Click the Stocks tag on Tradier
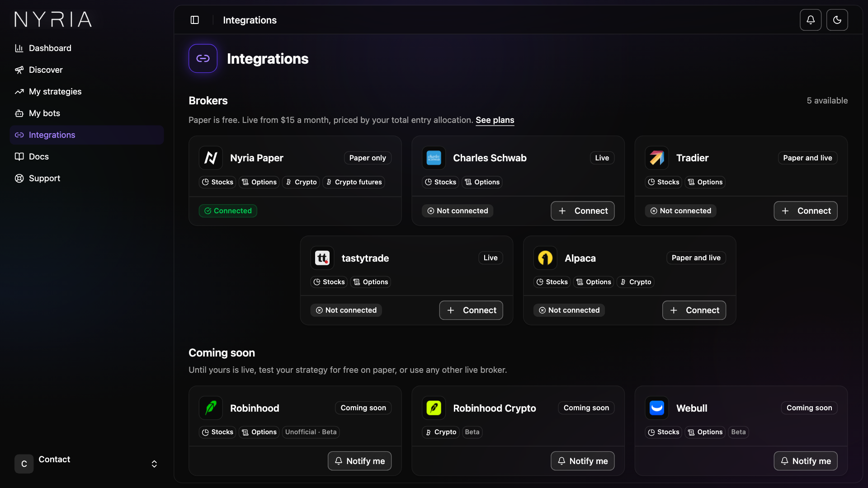 pyautogui.click(x=664, y=182)
